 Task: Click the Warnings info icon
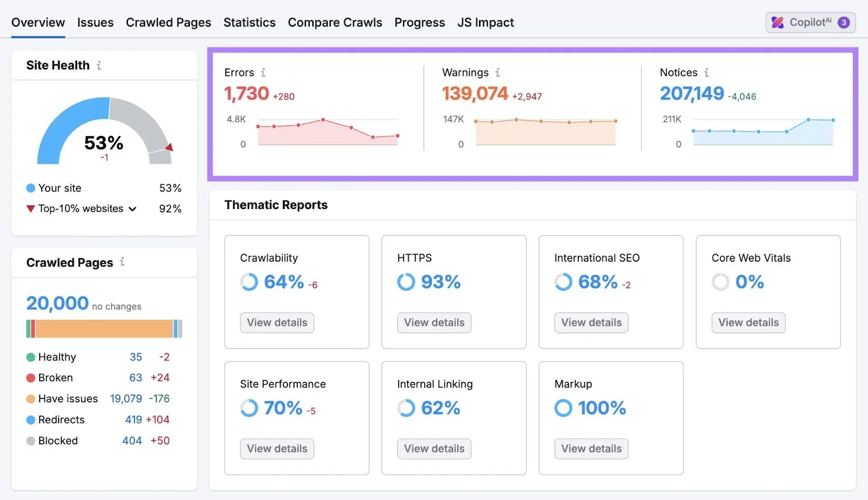[497, 72]
